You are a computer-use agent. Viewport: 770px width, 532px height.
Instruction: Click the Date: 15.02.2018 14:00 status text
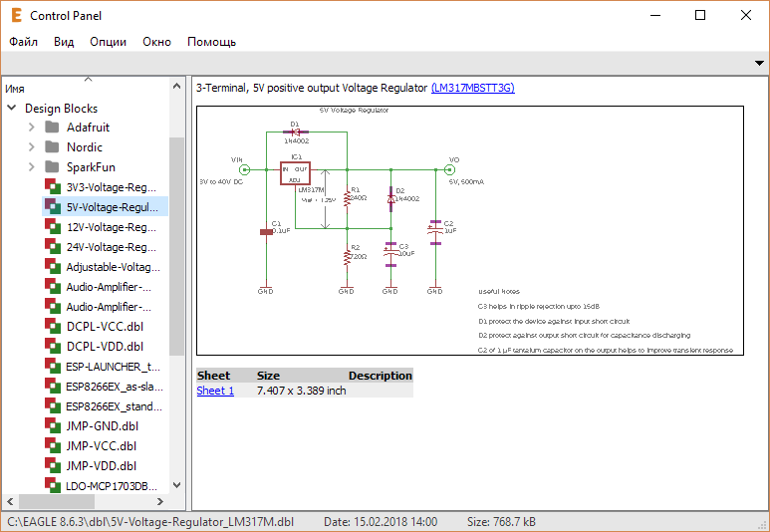coord(381,522)
